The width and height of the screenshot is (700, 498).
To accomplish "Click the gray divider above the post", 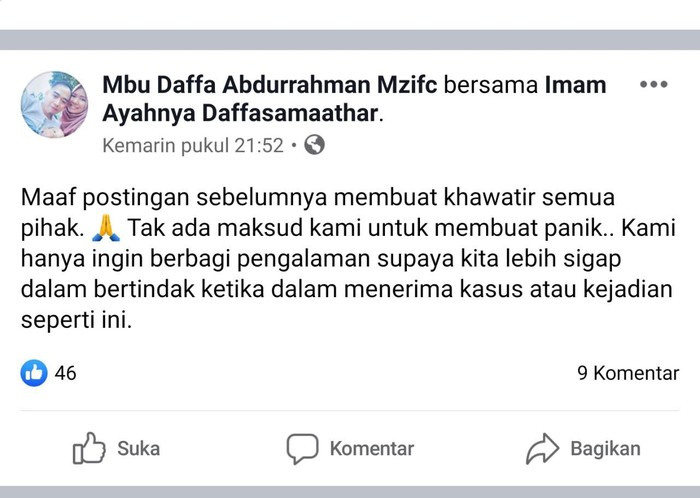I will click(350, 40).
